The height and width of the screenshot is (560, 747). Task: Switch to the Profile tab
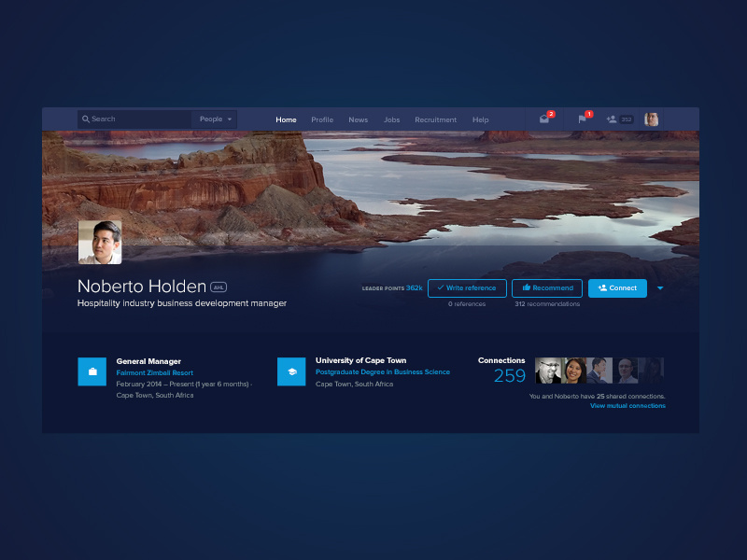(322, 119)
